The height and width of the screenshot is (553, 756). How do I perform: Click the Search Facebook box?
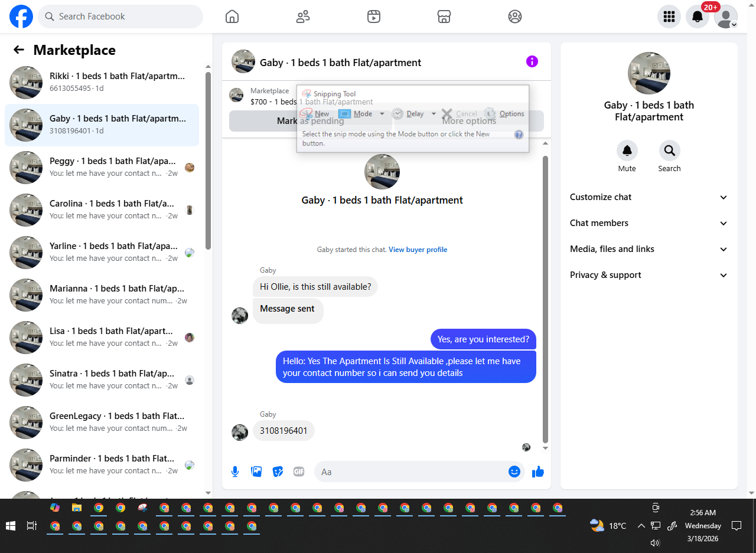(x=120, y=17)
